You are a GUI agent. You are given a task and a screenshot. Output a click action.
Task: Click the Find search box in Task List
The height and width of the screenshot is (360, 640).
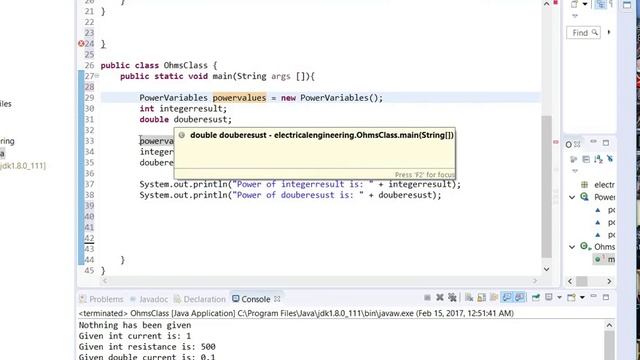[583, 33]
